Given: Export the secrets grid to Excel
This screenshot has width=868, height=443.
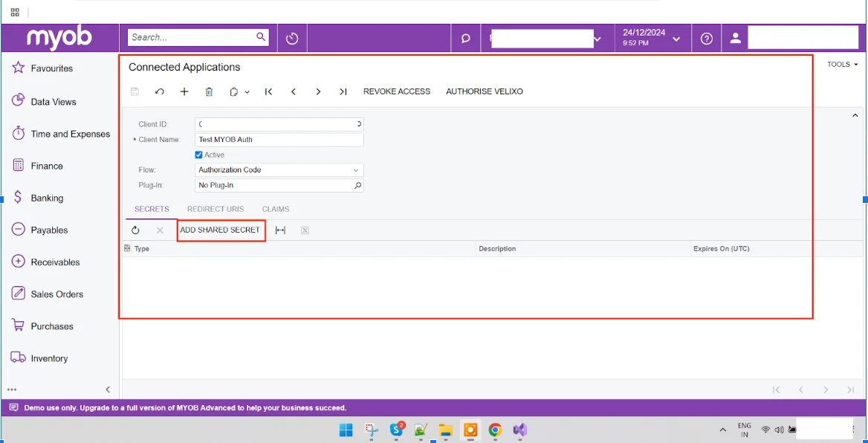Looking at the screenshot, I should [x=305, y=230].
